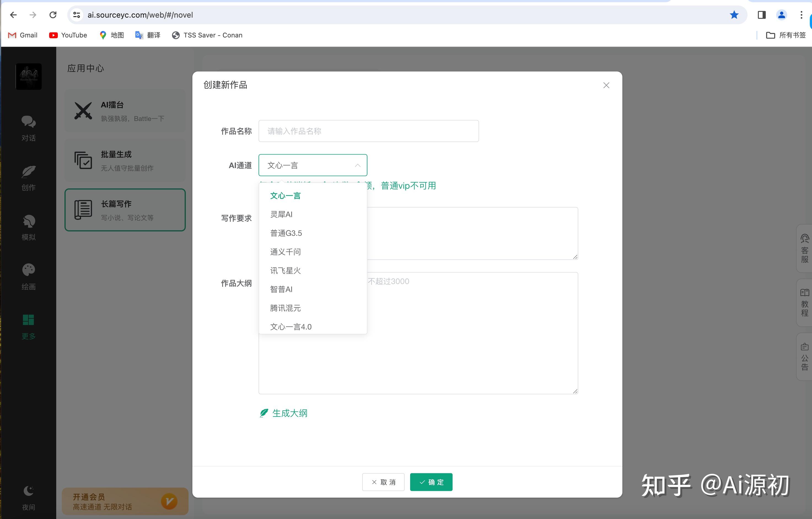View site information icon in address bar
812x519 pixels.
point(77,15)
